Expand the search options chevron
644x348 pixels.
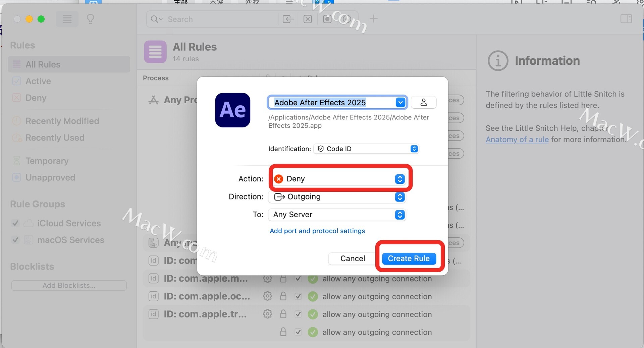pos(161,19)
